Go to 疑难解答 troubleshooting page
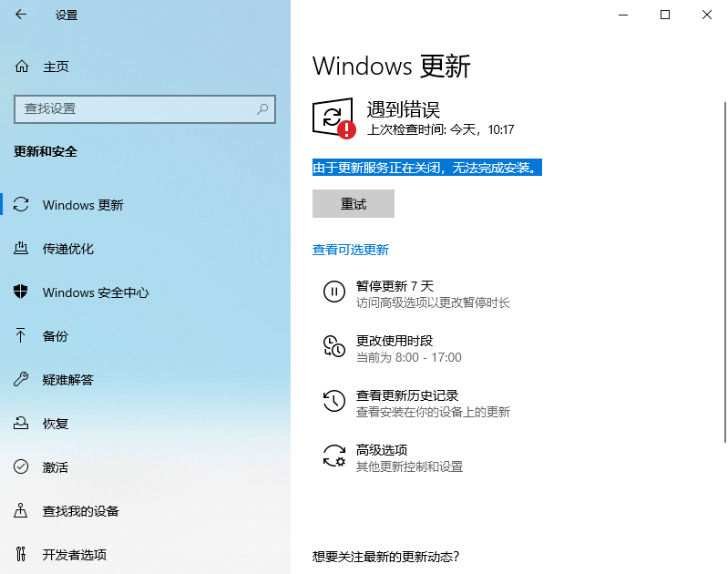This screenshot has height=574, width=728. pyautogui.click(x=68, y=380)
